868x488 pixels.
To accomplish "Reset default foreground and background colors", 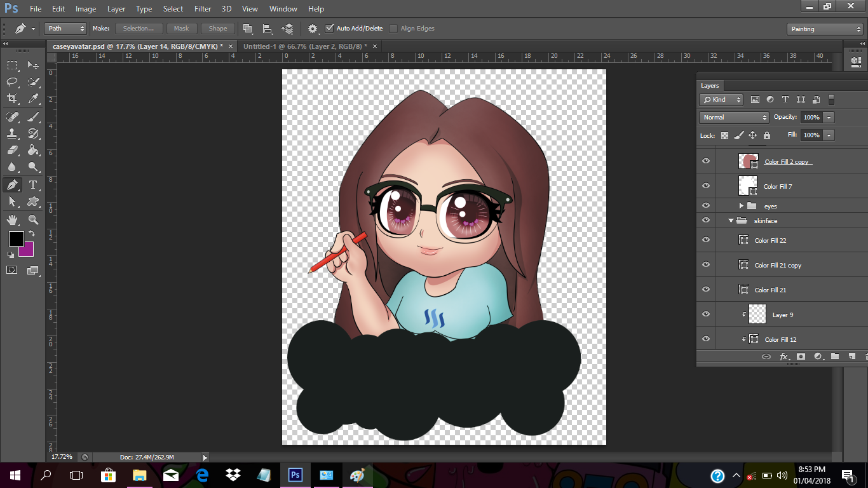I will [x=10, y=254].
